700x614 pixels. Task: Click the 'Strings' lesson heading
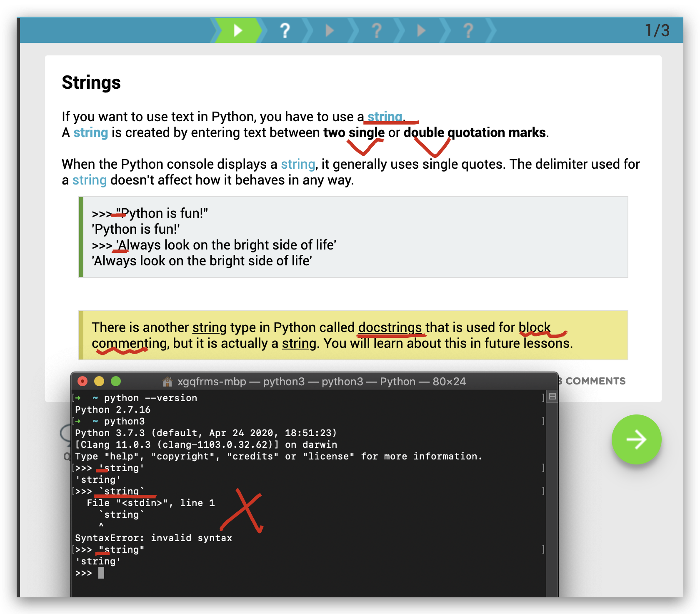tap(91, 82)
